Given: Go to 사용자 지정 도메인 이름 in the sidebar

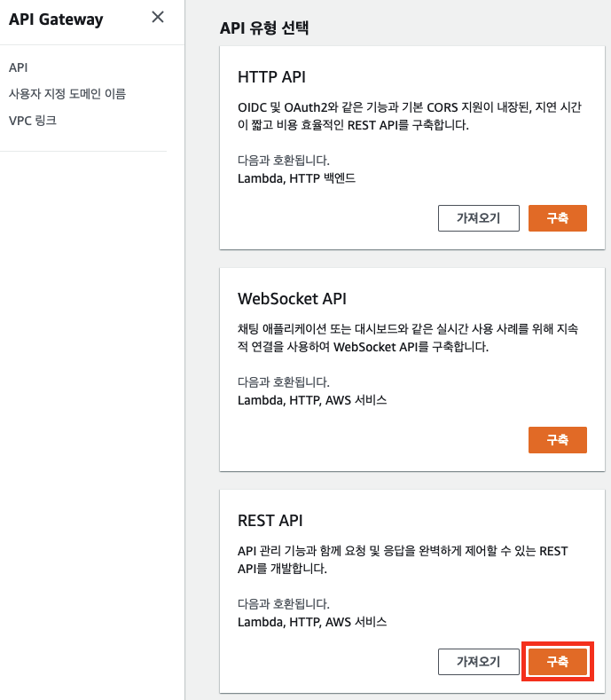Looking at the screenshot, I should 67,94.
